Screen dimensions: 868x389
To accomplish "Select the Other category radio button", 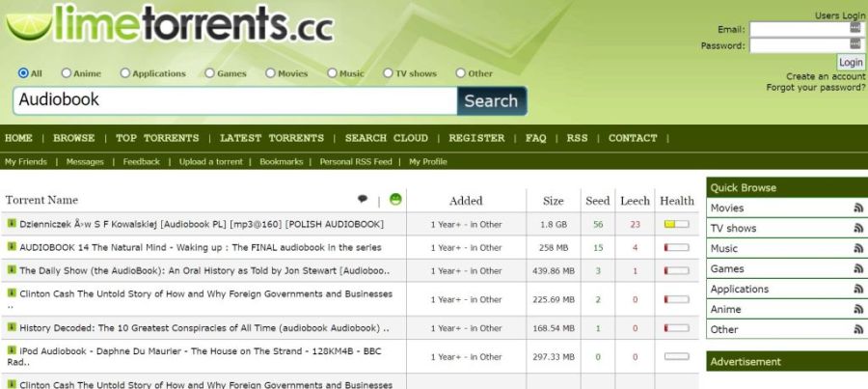I will pos(461,73).
